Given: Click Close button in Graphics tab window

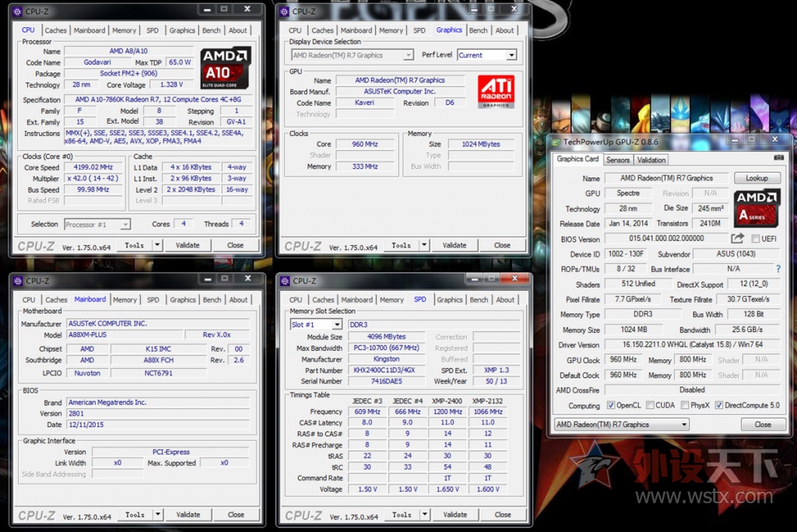Looking at the screenshot, I should 502,245.
